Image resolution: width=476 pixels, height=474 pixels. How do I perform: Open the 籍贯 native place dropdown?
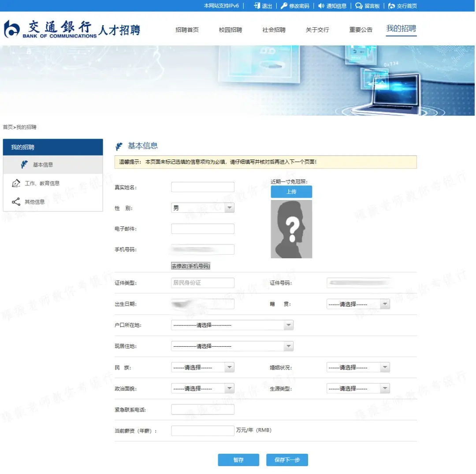(x=358, y=304)
